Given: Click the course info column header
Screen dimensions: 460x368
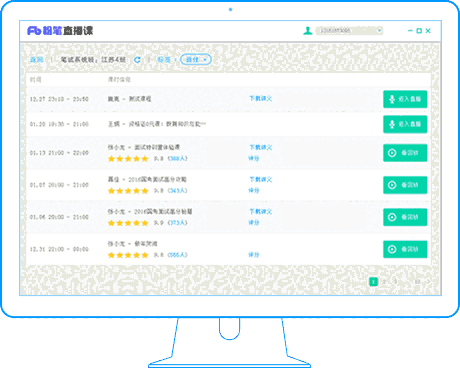Looking at the screenshot, I should click(x=119, y=79).
